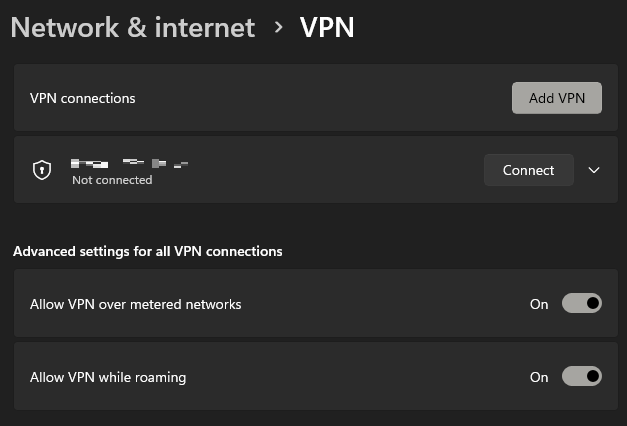Disable Allow VPN over metered networks toggle

coord(582,303)
